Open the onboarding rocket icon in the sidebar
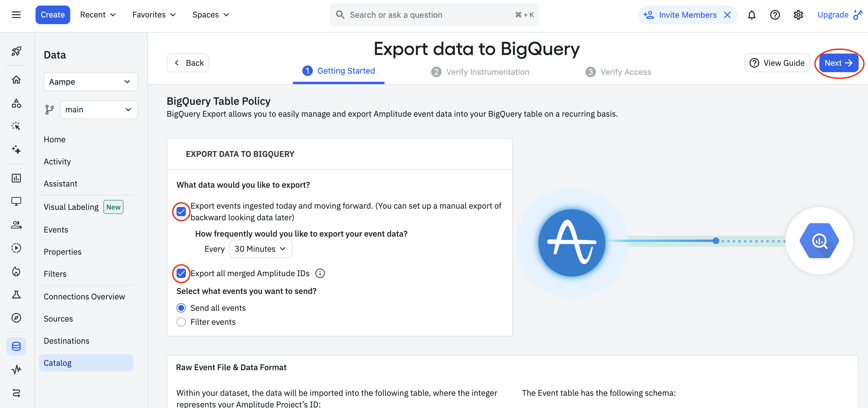The image size is (868, 408). 16,51
